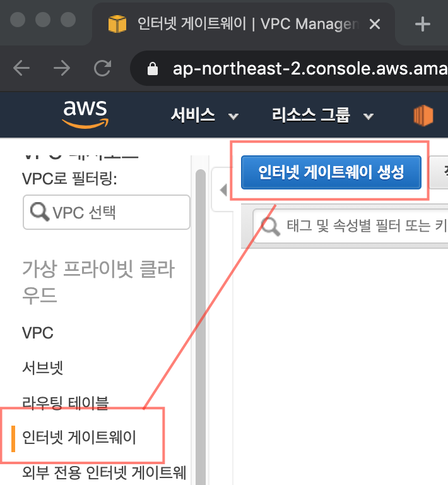
Task: Click the AWS logo home icon
Action: click(85, 114)
